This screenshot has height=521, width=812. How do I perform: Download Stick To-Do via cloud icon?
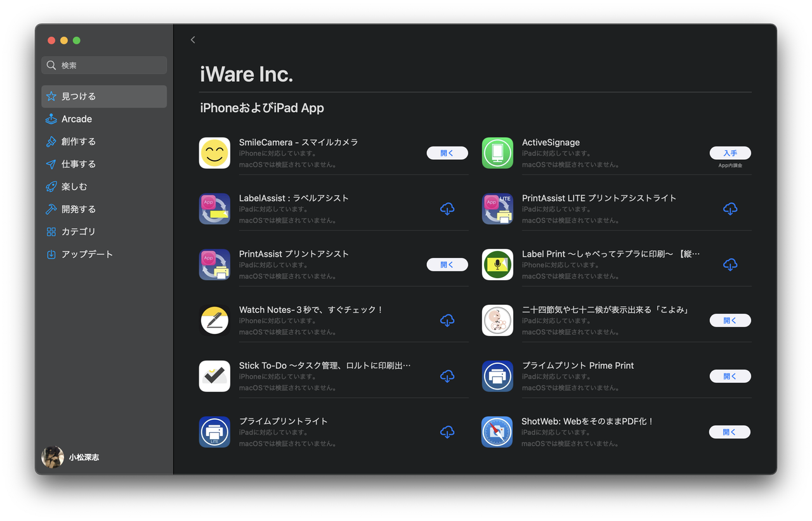(x=447, y=376)
